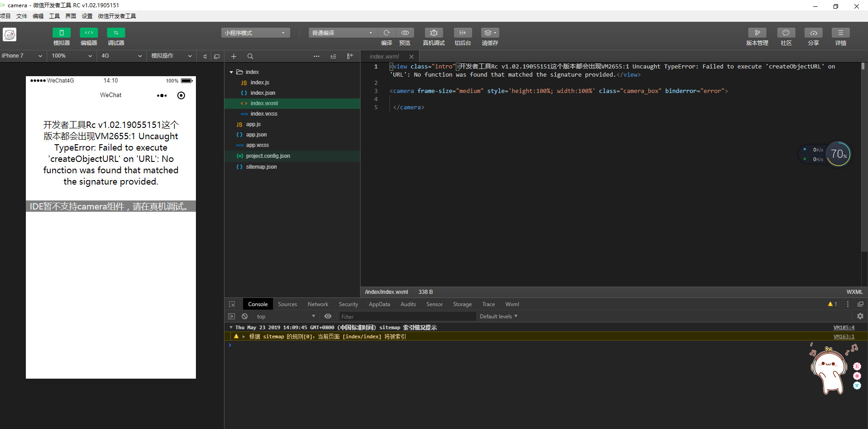Open the 普通编译 compile mode dropdown
The width and height of the screenshot is (868, 429).
(343, 33)
